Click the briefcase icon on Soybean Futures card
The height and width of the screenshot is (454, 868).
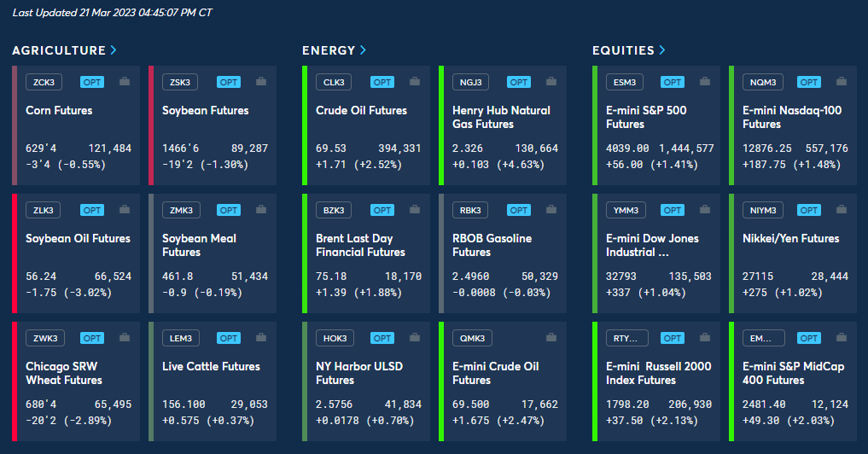coord(261,81)
